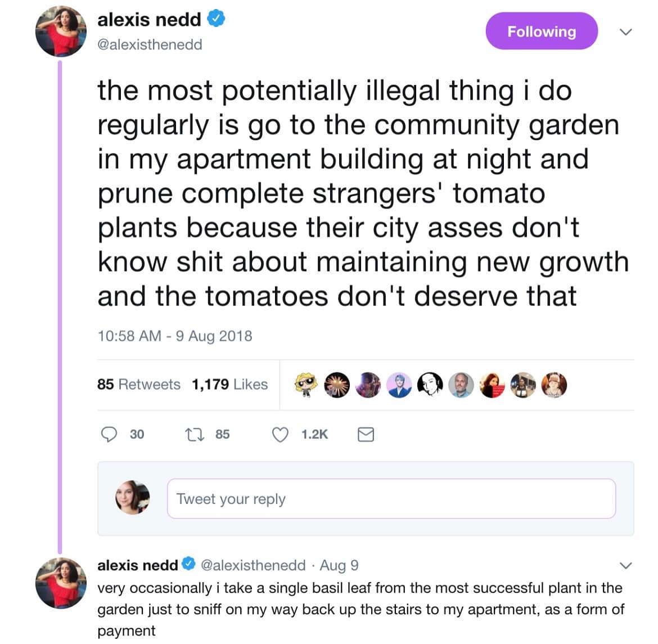
Task: Like the tweet with heart icon
Action: tap(280, 434)
